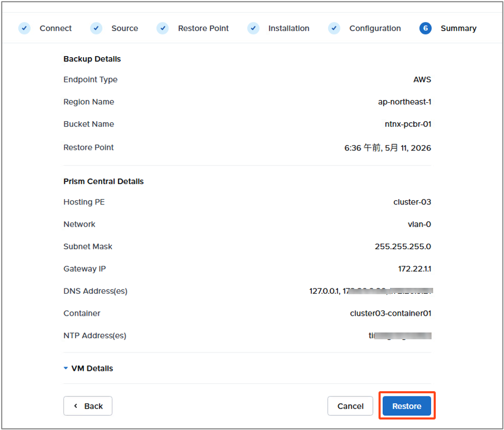The width and height of the screenshot is (504, 430).
Task: Collapse the VM Details section arrow
Action: click(x=66, y=368)
